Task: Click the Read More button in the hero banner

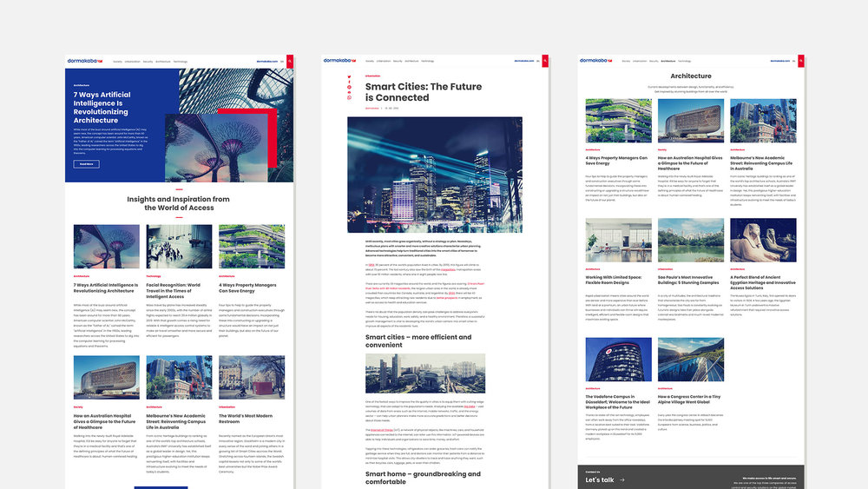Action: click(86, 164)
